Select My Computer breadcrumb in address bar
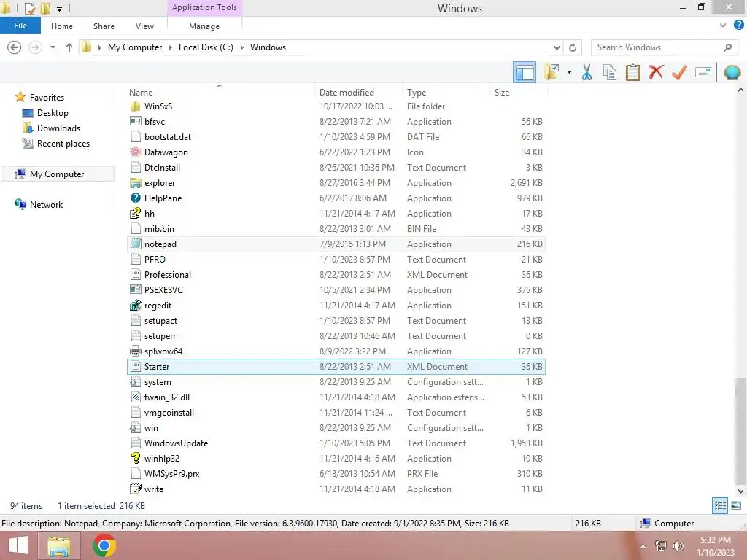The width and height of the screenshot is (747, 560). 135,47
